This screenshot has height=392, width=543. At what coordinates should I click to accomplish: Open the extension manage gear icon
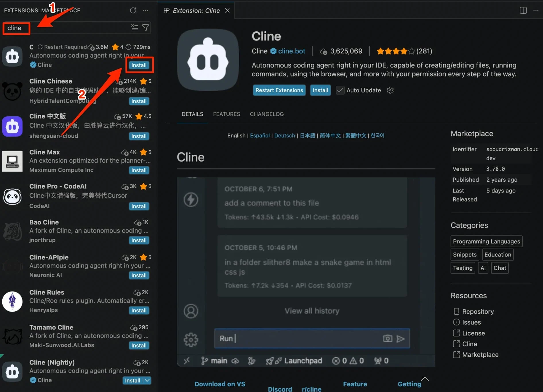390,90
